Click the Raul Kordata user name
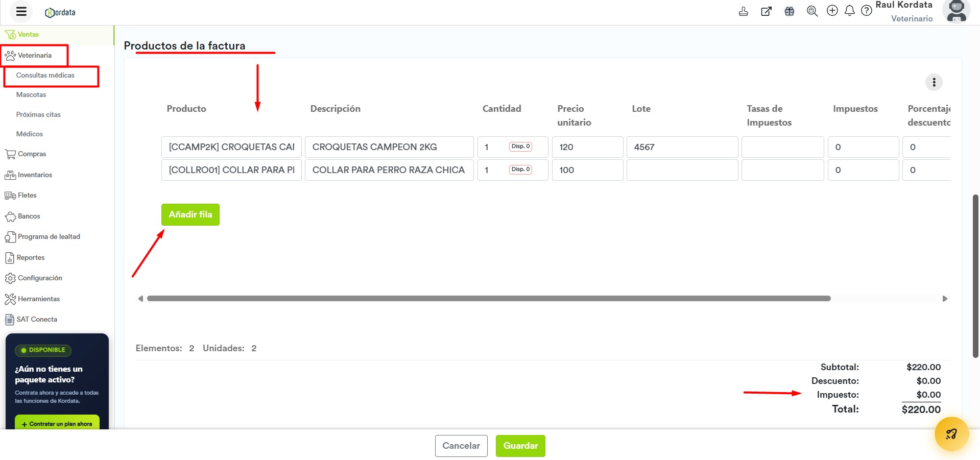This screenshot has width=980, height=460. coord(904,5)
